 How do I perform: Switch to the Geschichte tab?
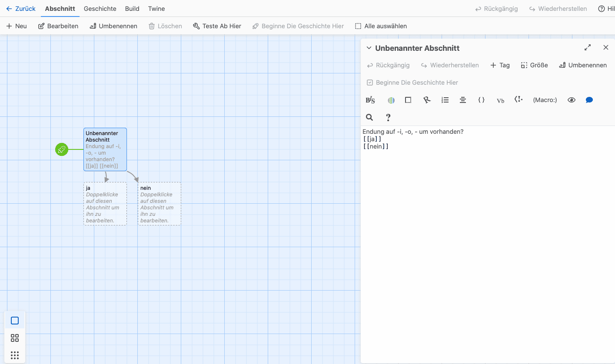pos(100,9)
